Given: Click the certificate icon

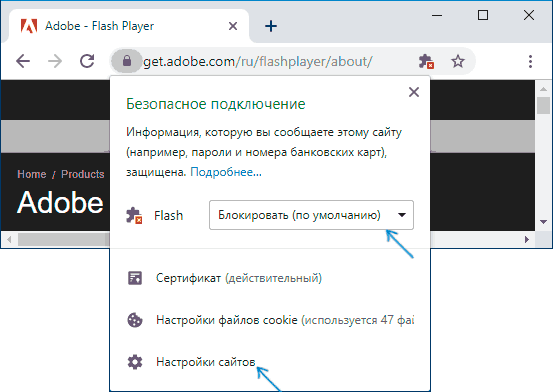Looking at the screenshot, I should [x=135, y=278].
